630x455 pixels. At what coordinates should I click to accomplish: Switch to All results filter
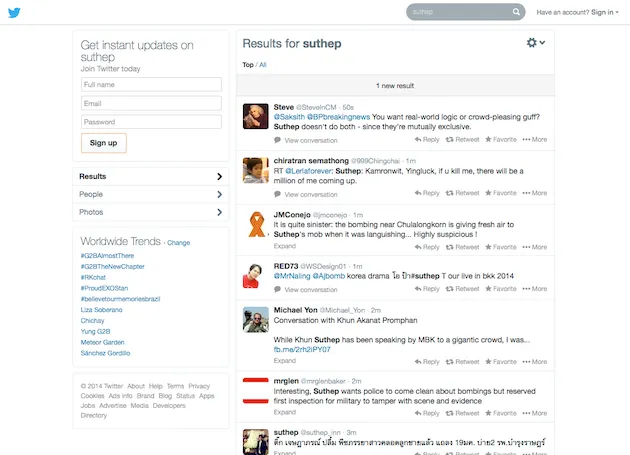[x=263, y=65]
